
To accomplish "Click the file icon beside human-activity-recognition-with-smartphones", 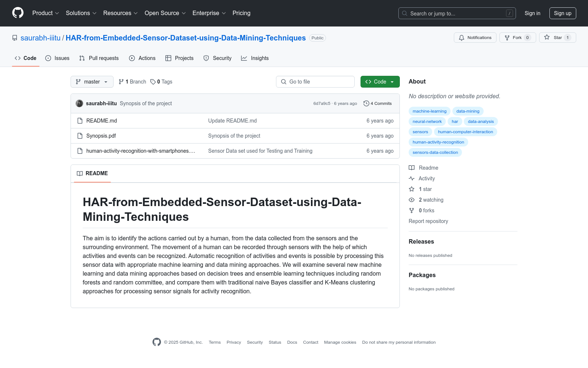I will tap(80, 151).
